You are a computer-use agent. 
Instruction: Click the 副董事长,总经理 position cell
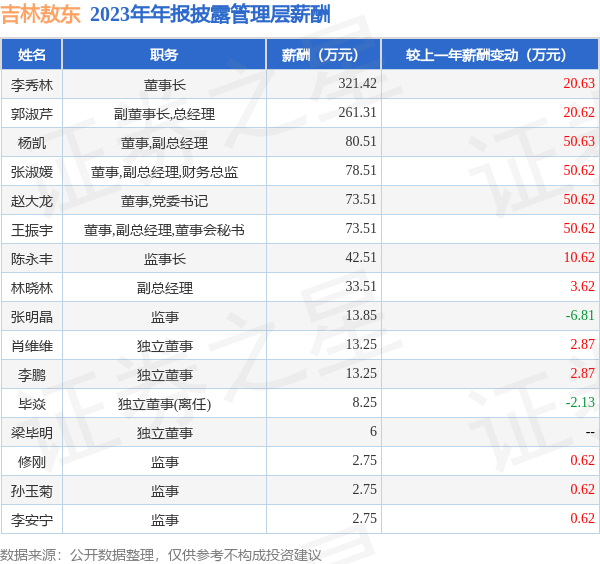[x=165, y=113]
